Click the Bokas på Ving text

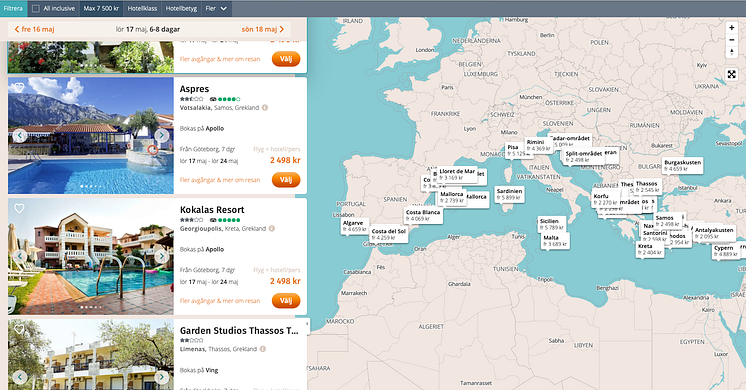point(199,370)
